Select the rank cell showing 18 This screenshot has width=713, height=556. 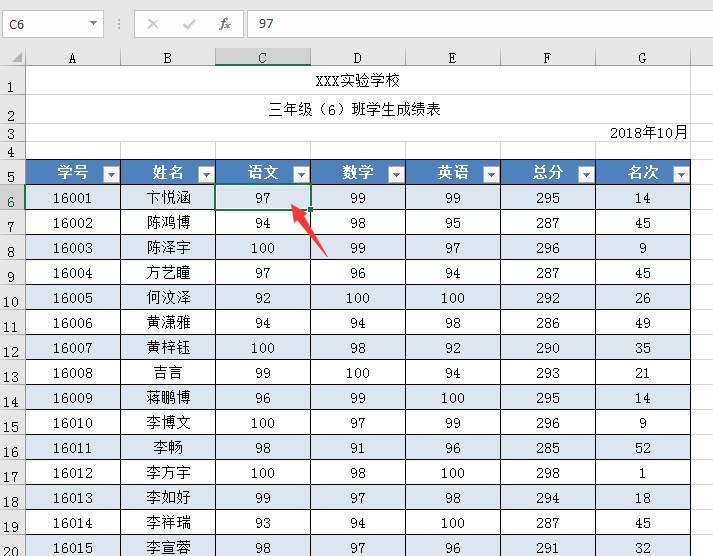point(643,498)
